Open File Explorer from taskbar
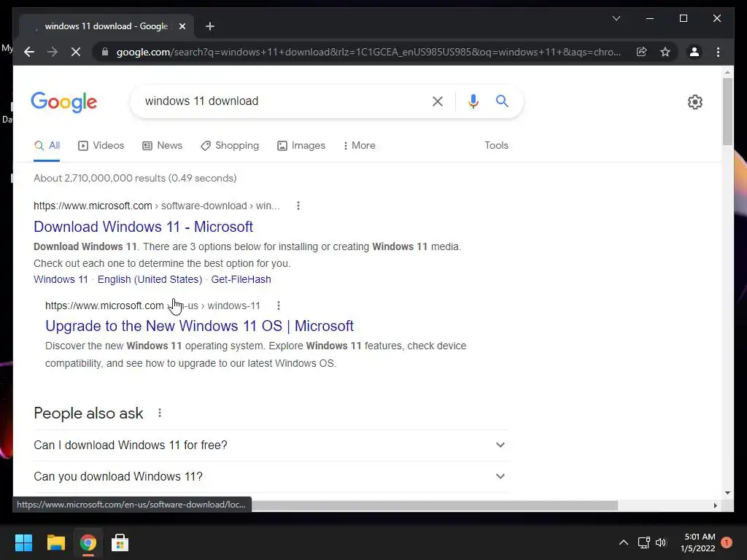Image resolution: width=747 pixels, height=560 pixels. point(55,542)
